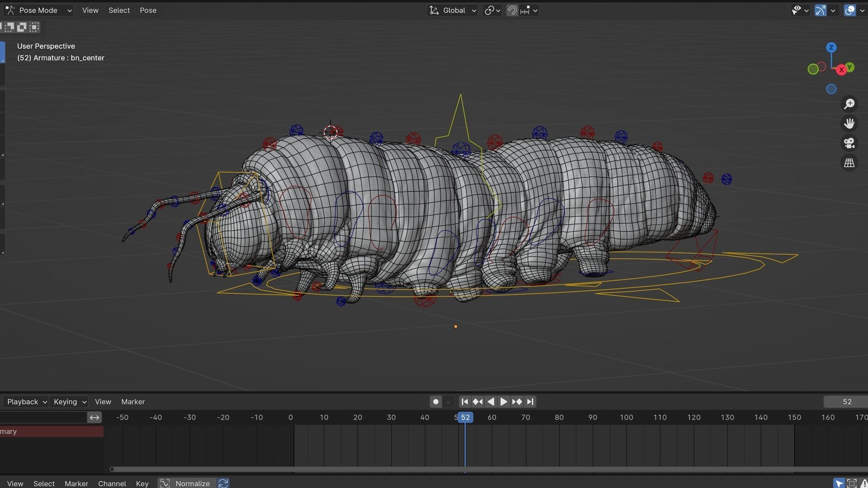
Task: Toggle the dashed-square icon beside the arrow
Action: (852, 483)
